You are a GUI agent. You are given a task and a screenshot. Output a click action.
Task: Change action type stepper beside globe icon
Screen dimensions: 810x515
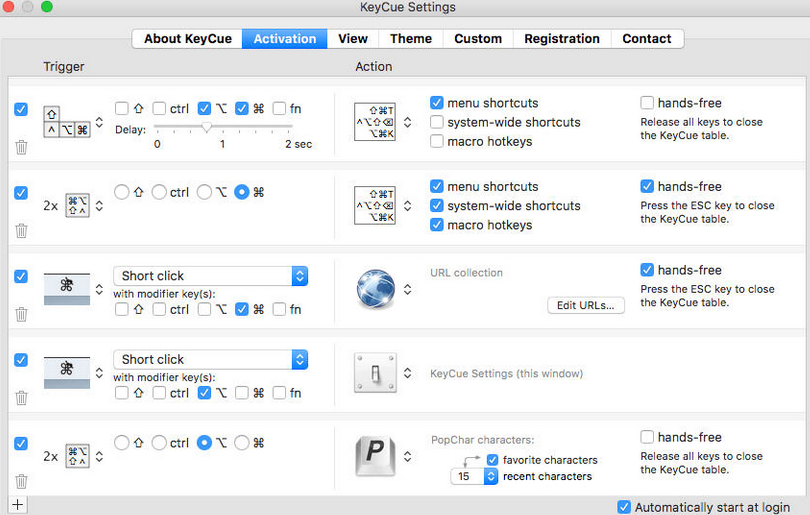point(408,289)
